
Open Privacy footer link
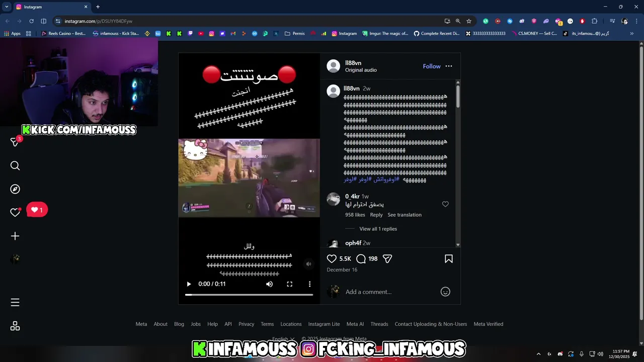coord(247,324)
